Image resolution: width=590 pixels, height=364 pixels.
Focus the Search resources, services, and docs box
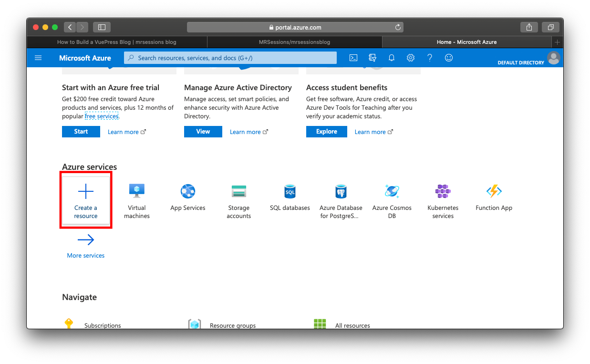pyautogui.click(x=230, y=58)
